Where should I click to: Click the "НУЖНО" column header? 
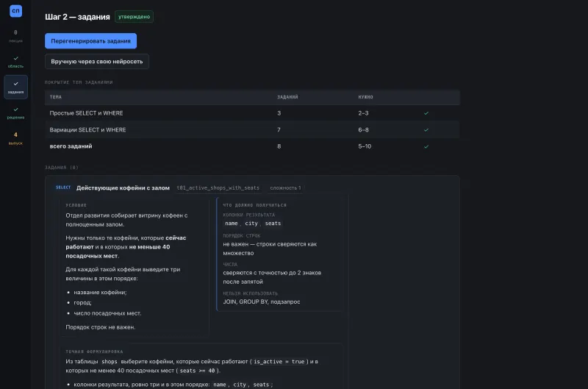(365, 97)
